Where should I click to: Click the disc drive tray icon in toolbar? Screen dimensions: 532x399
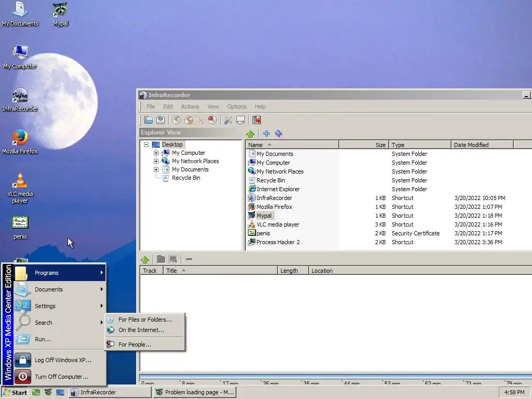pyautogui.click(x=240, y=120)
